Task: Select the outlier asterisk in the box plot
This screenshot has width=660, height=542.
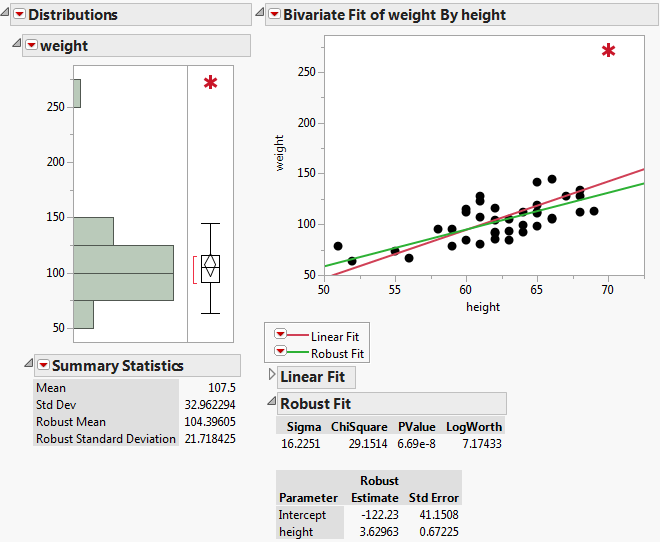Action: point(210,83)
